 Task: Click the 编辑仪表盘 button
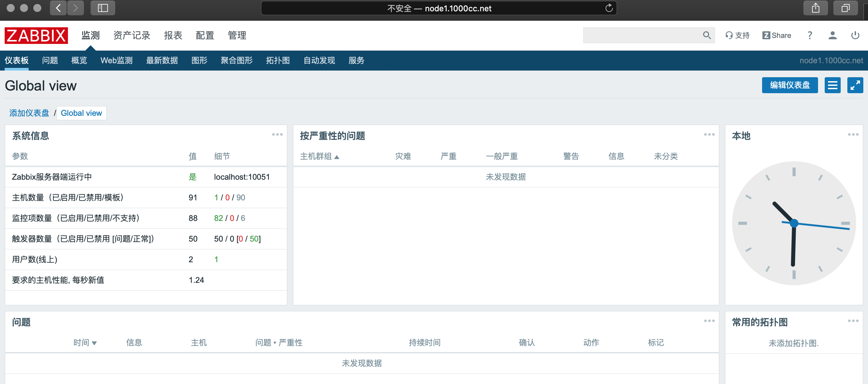click(x=789, y=85)
